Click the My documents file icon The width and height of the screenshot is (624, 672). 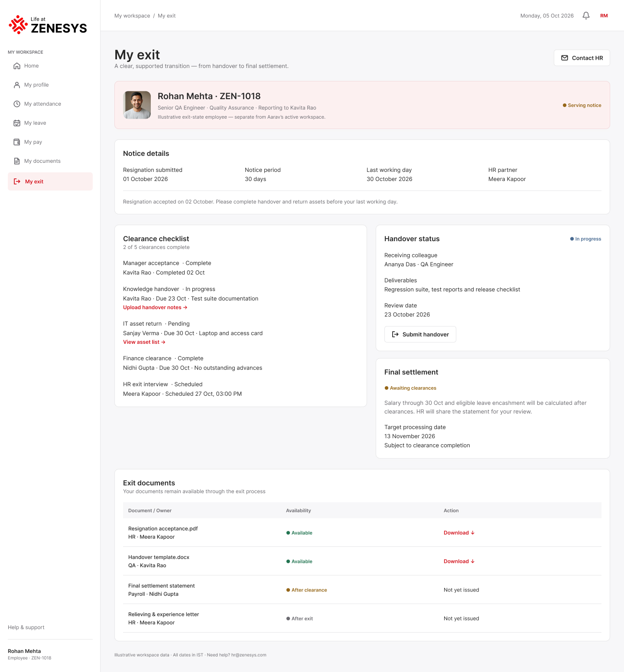point(17,161)
